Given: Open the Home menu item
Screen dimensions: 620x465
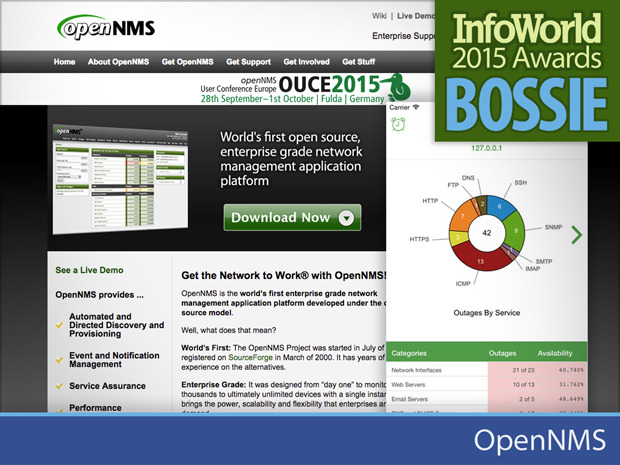Looking at the screenshot, I should point(64,62).
